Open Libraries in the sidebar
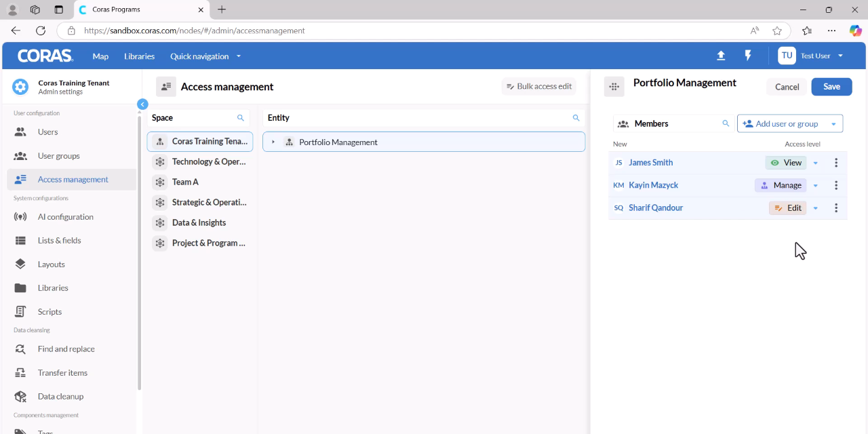 coord(72,288)
